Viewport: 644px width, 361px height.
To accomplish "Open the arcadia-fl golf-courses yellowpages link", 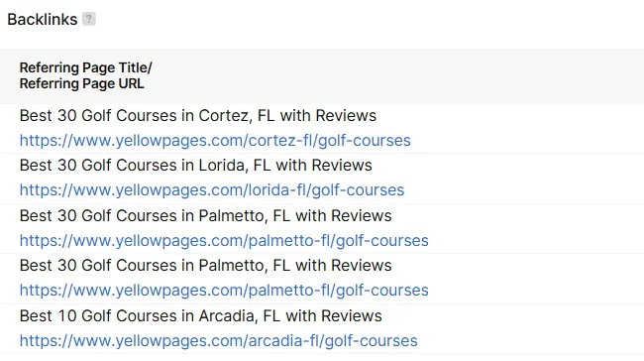I will [x=219, y=341].
